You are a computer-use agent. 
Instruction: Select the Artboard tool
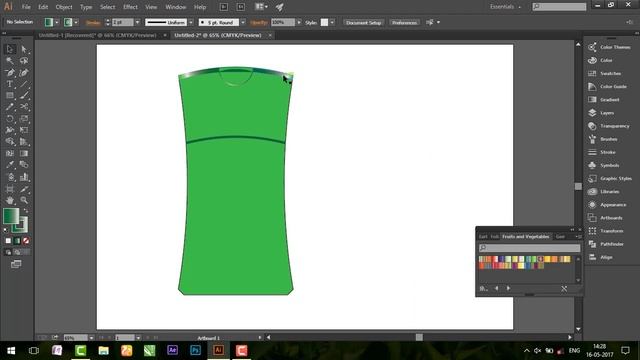coord(10,189)
